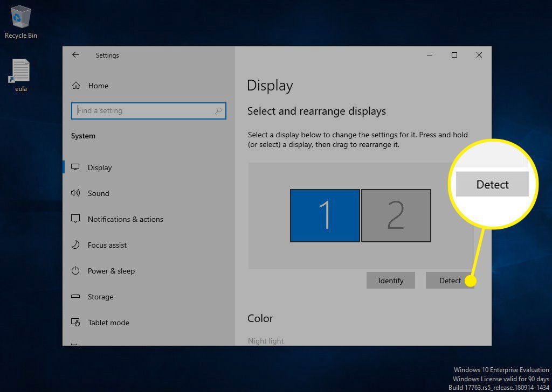Click the Sound speaker icon in sidebar
Image resolution: width=552 pixels, height=392 pixels.
(75, 193)
